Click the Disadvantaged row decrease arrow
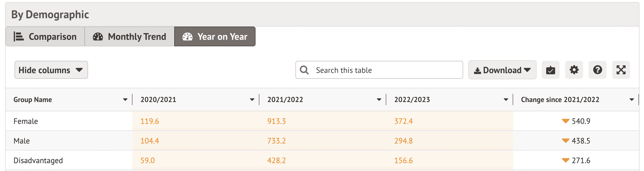This screenshot has height=171, width=644. (x=565, y=160)
